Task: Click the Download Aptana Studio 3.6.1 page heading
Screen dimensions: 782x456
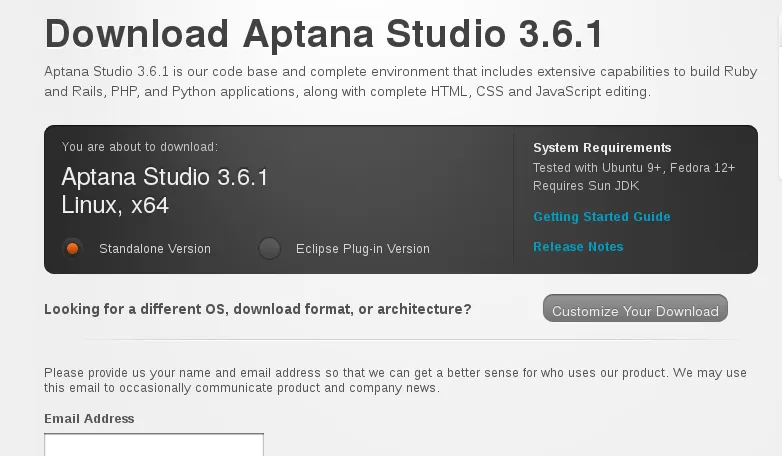Action: [324, 34]
